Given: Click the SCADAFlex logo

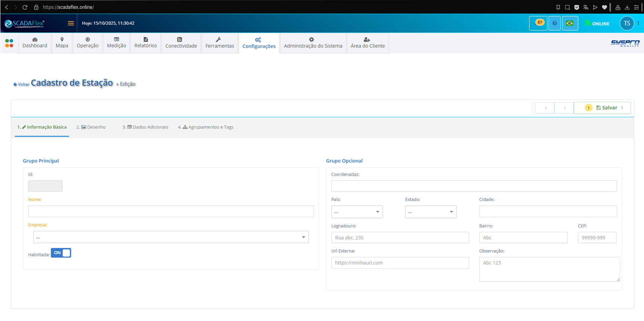Looking at the screenshot, I should coord(25,23).
